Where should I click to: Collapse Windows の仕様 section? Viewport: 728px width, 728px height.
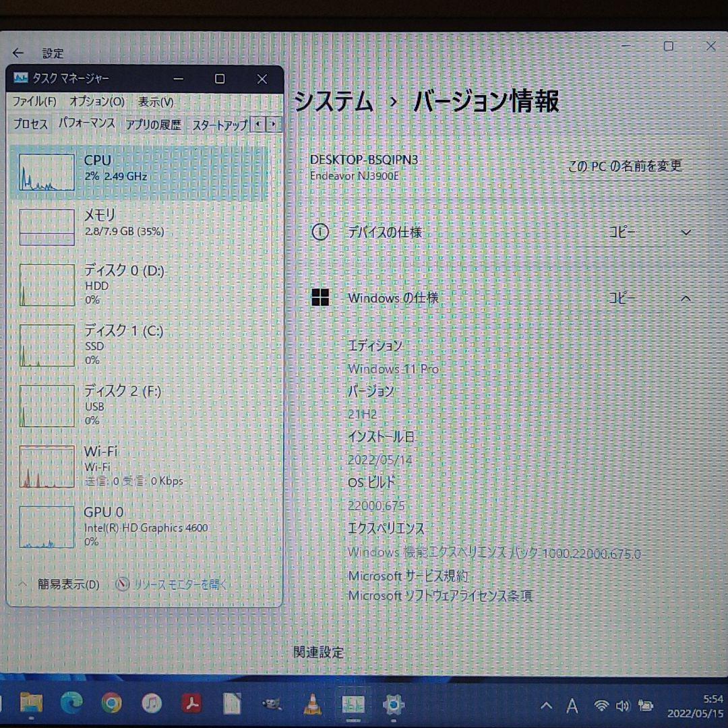pos(686,298)
